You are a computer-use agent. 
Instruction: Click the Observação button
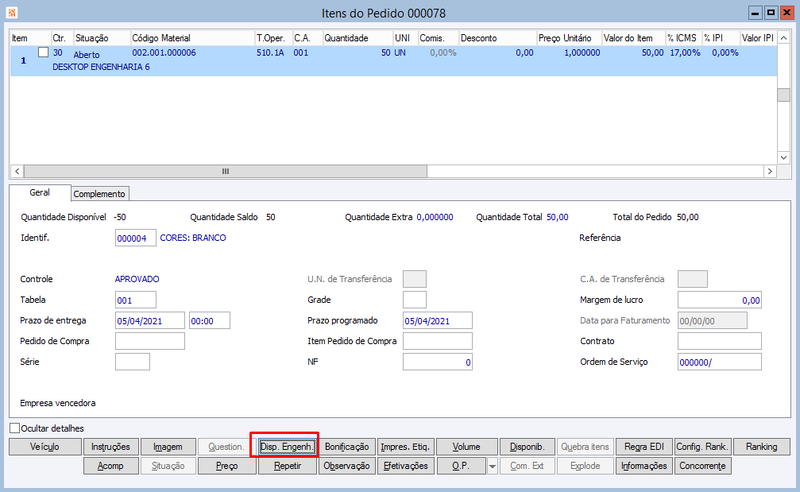[x=347, y=466]
